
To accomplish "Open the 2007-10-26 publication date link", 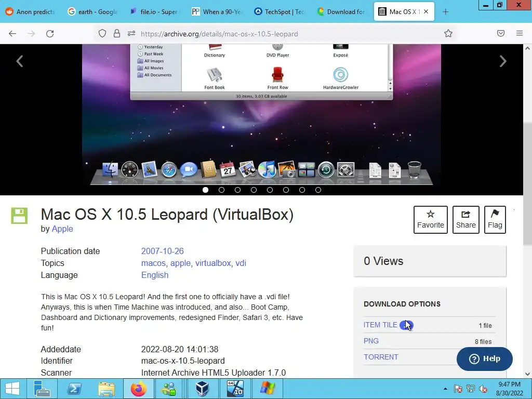I will pyautogui.click(x=163, y=251).
